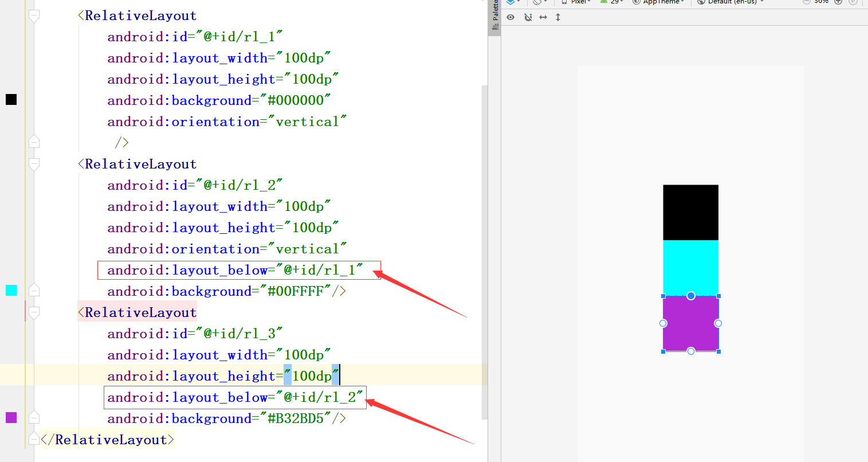The height and width of the screenshot is (462, 868).
Task: Click the vertical arrow icon in the design toolbar
Action: (557, 17)
